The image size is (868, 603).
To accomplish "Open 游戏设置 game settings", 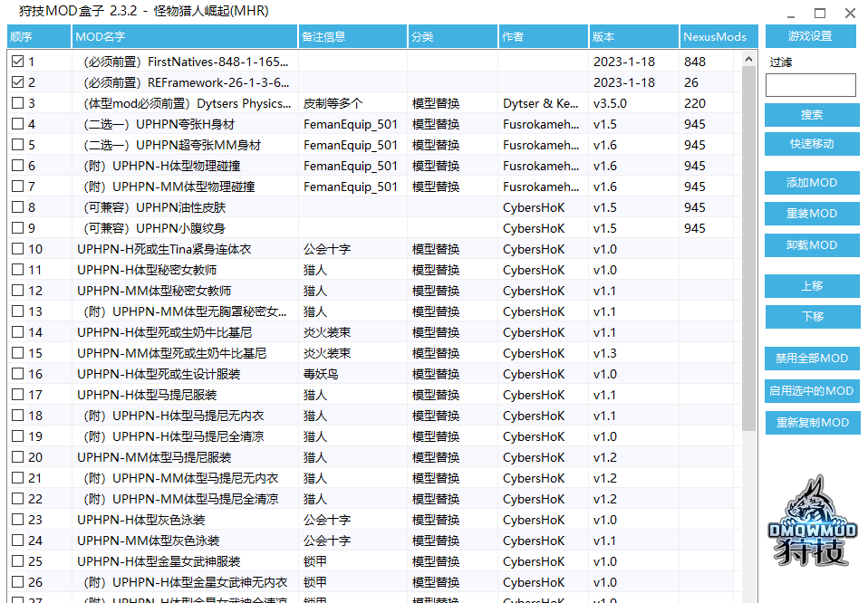I will (810, 36).
